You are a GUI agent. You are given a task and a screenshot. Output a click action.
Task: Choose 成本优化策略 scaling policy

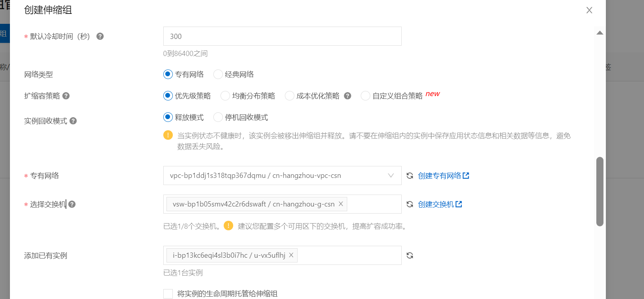pos(290,96)
